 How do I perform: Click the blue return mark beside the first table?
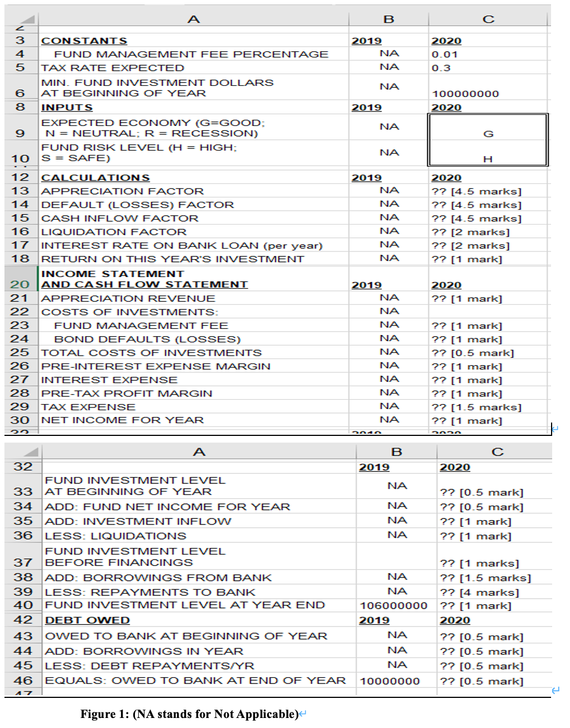click(555, 429)
